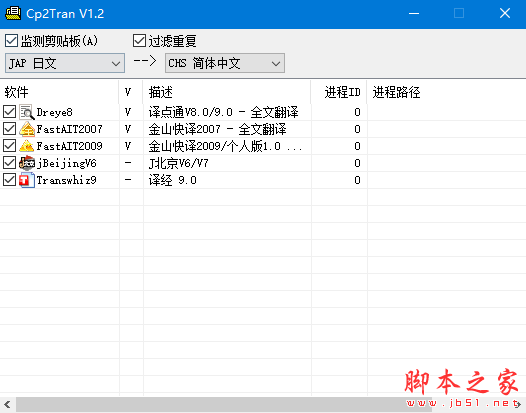Click the 描述 column header

click(227, 92)
